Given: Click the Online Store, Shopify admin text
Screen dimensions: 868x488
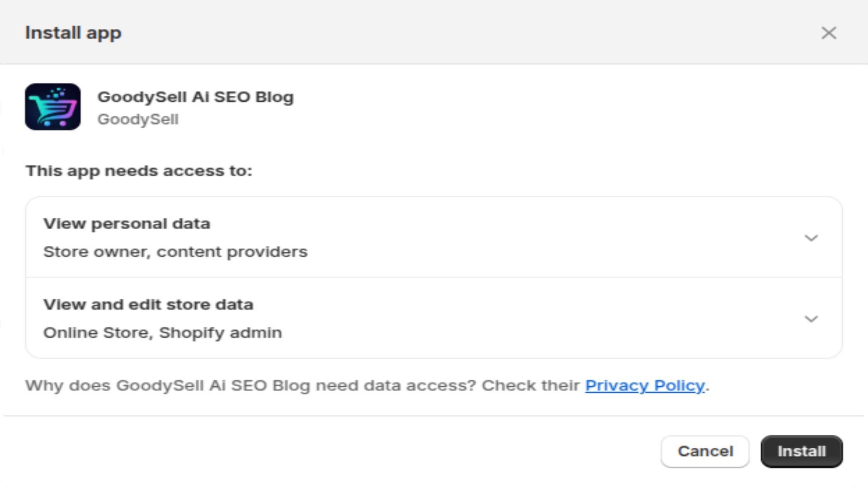Looking at the screenshot, I should [162, 333].
